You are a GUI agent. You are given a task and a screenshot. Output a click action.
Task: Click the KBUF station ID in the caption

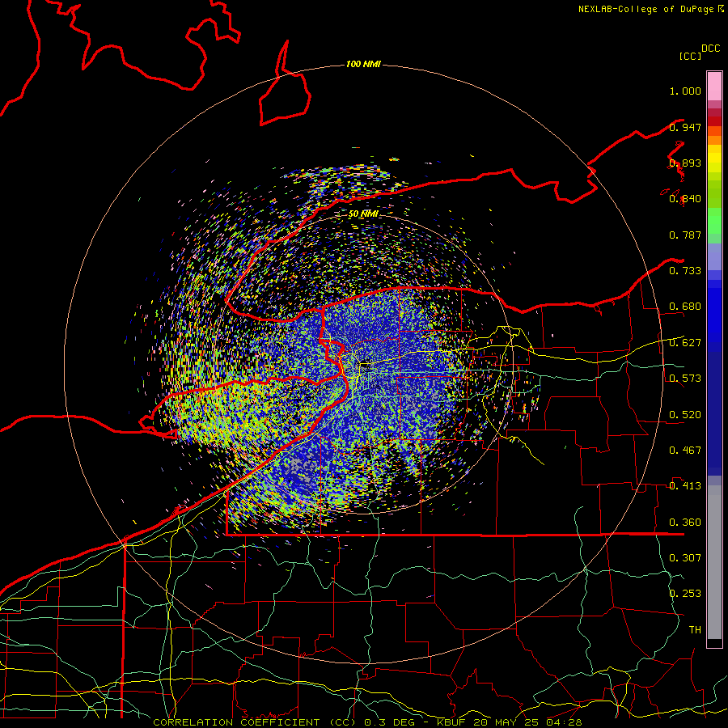(x=451, y=722)
